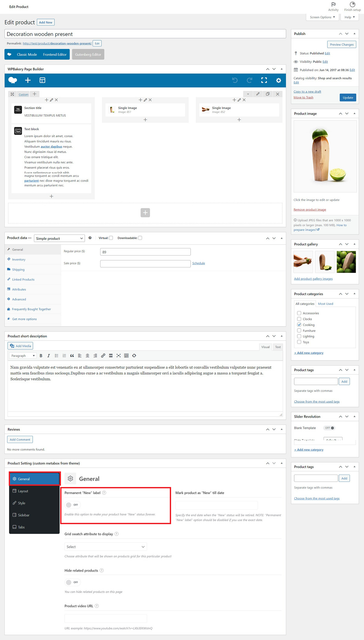Check the Virtual checkbox
This screenshot has height=640, width=364.
click(x=111, y=238)
